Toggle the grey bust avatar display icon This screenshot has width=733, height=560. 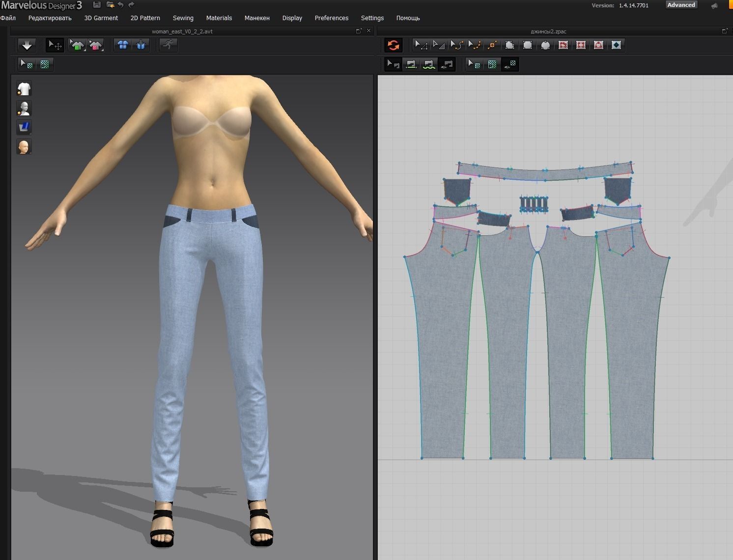pos(24,108)
